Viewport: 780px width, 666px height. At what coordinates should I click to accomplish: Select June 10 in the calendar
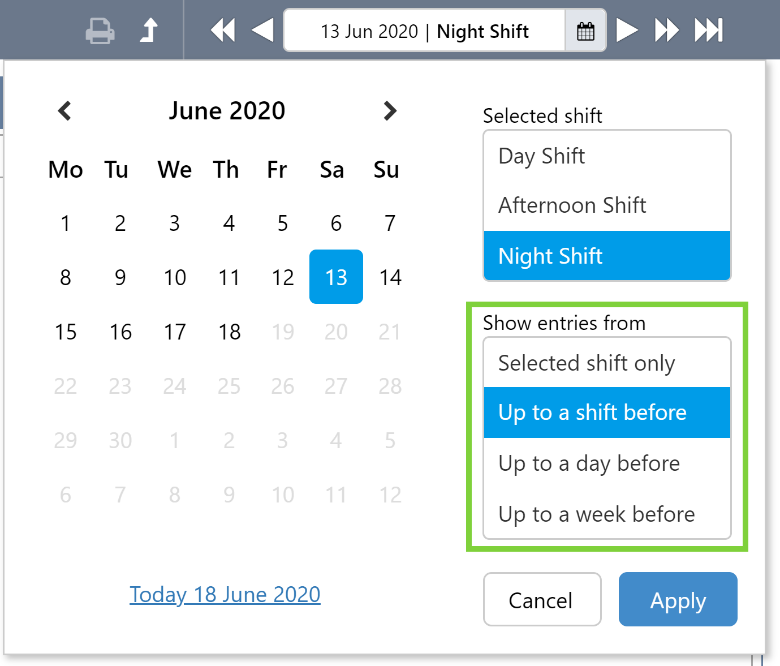(175, 277)
